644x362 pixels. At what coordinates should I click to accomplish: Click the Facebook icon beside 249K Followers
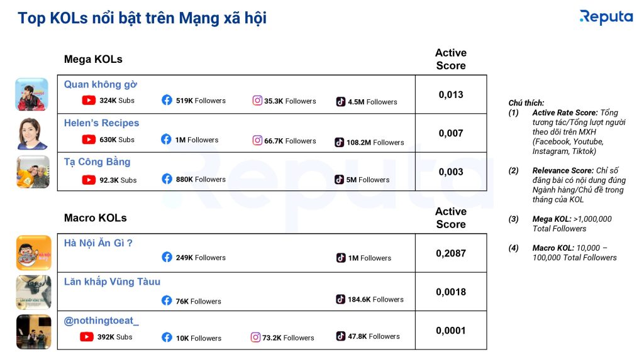(167, 257)
